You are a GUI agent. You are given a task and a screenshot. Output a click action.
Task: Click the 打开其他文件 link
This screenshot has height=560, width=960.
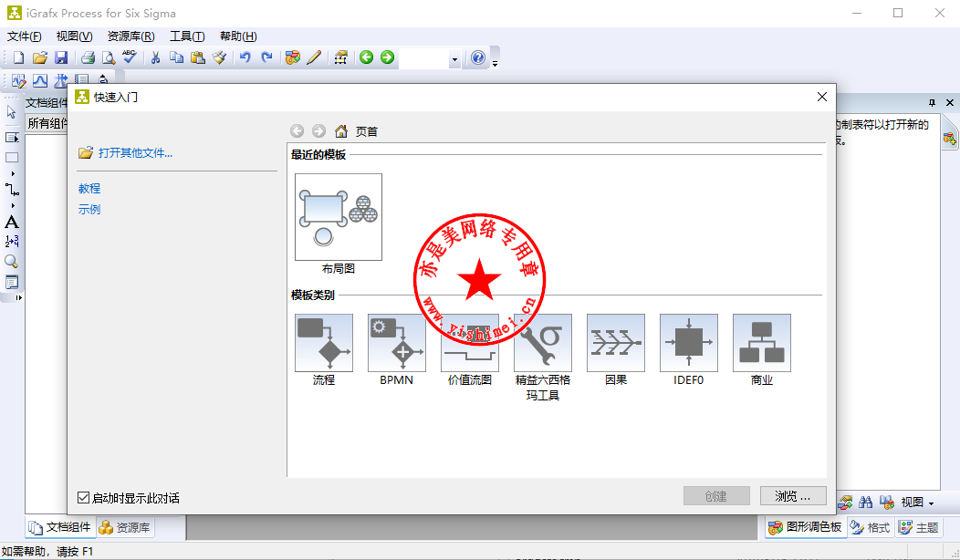pos(135,153)
